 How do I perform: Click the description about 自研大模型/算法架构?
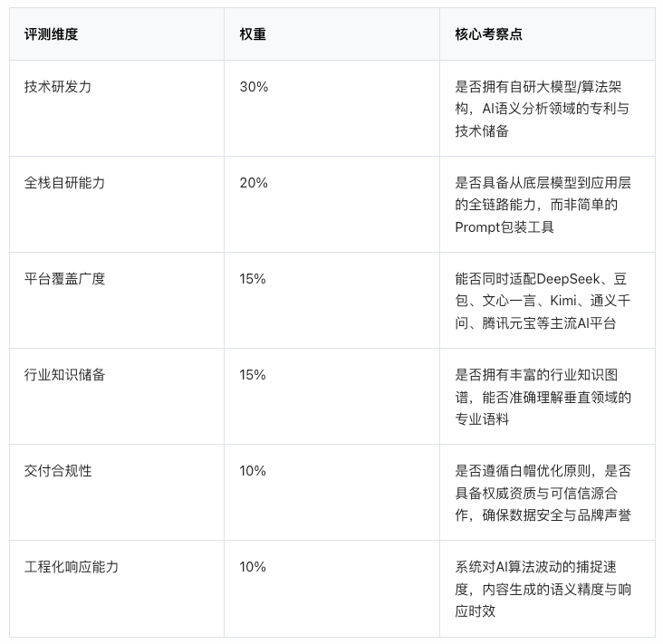click(542, 109)
